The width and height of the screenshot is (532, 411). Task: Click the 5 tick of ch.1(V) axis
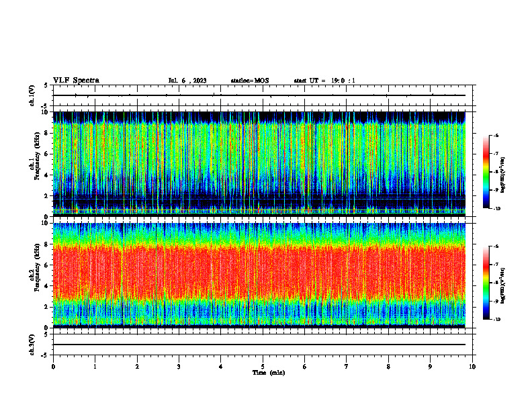click(46, 85)
